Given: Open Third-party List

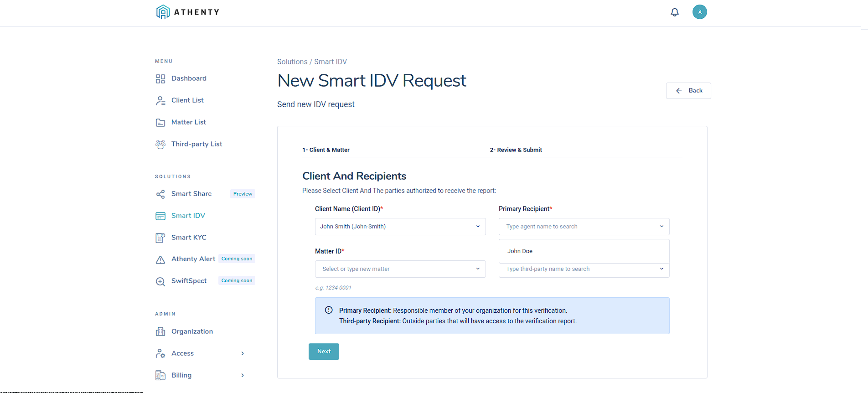Looking at the screenshot, I should click(x=196, y=144).
